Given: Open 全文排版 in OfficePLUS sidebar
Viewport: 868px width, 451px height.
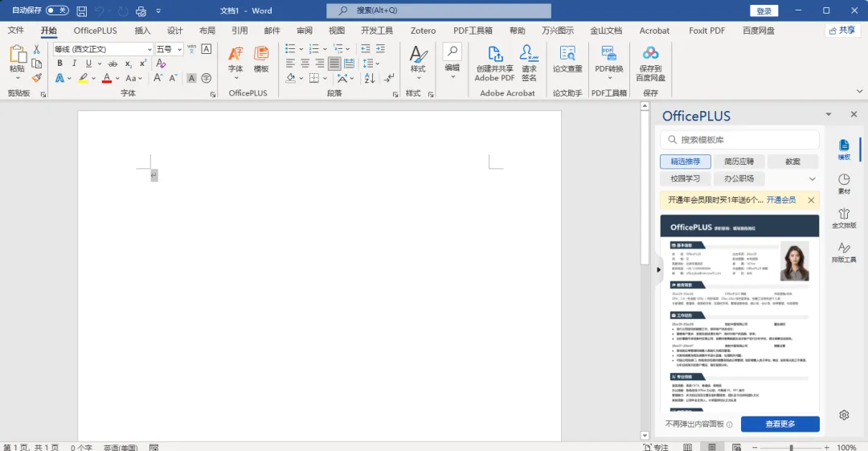Looking at the screenshot, I should point(844,218).
